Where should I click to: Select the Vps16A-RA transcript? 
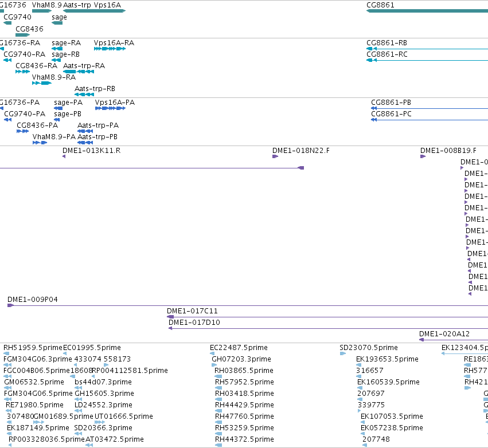click(110, 49)
